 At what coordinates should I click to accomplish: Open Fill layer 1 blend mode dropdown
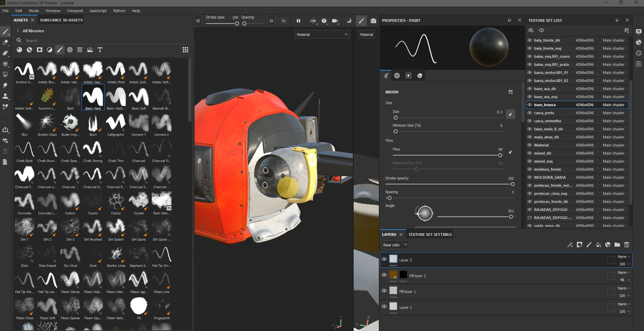click(624, 288)
